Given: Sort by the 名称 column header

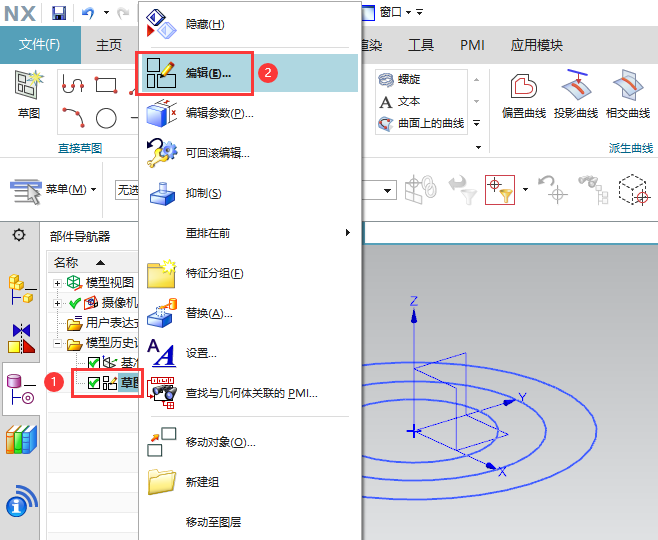Looking at the screenshot, I should (93, 263).
